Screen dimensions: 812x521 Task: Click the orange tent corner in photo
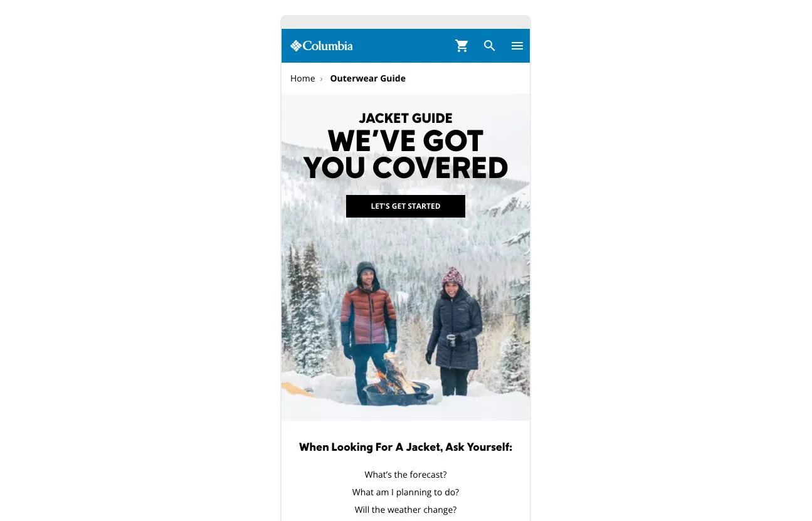297,389
